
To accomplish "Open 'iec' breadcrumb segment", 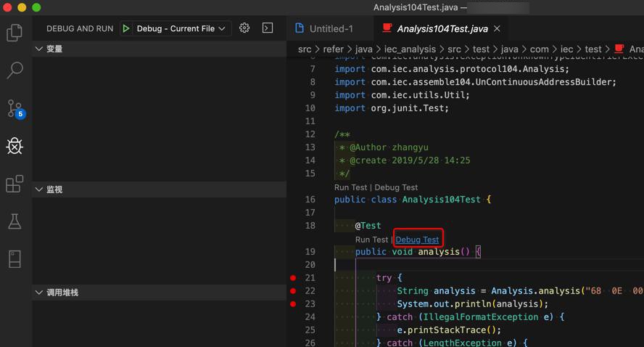I will point(567,49).
